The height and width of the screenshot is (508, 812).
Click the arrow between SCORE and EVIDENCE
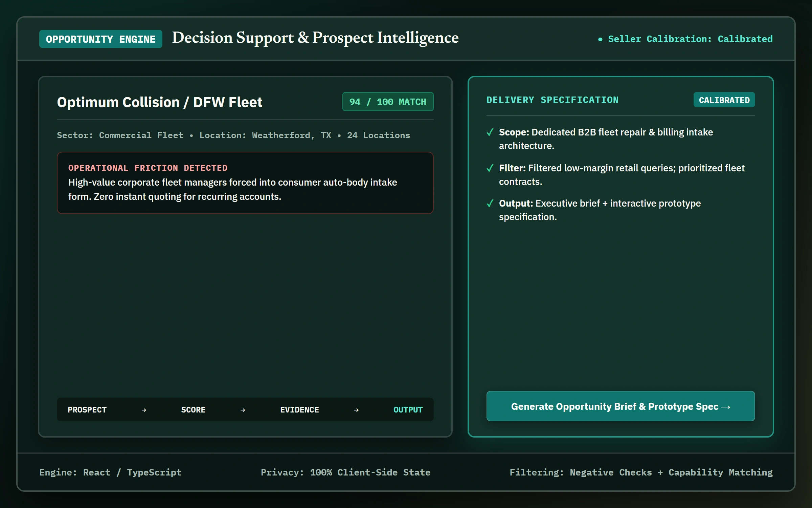point(243,410)
